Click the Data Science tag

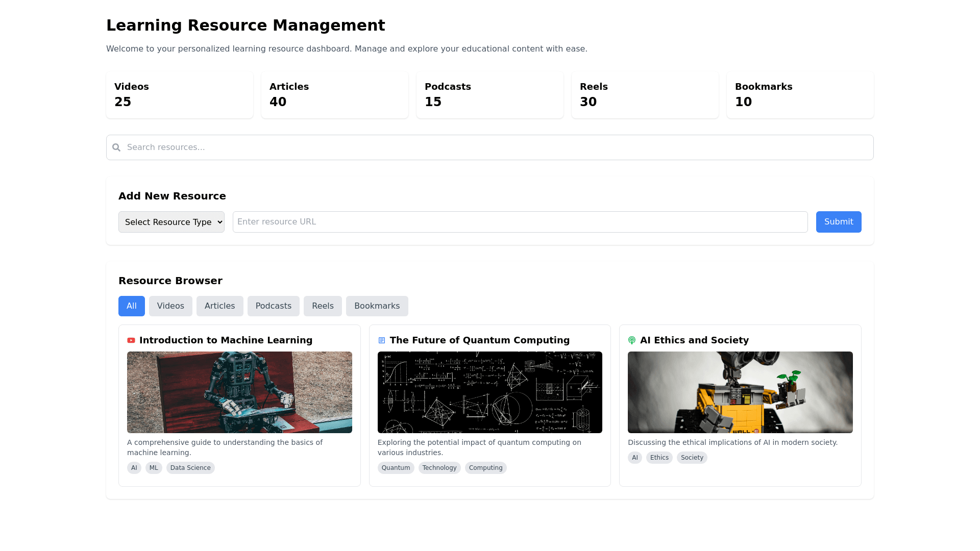(190, 468)
